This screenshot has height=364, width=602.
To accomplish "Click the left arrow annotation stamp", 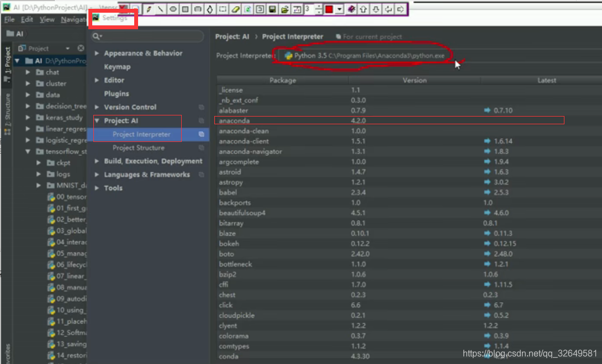I will [x=388, y=9].
